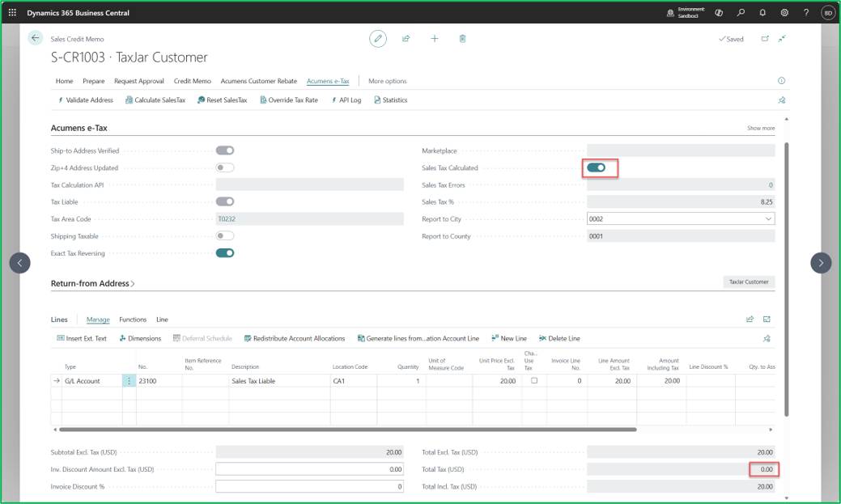Open More options menu
Image resolution: width=841 pixels, height=504 pixels.
tap(387, 81)
